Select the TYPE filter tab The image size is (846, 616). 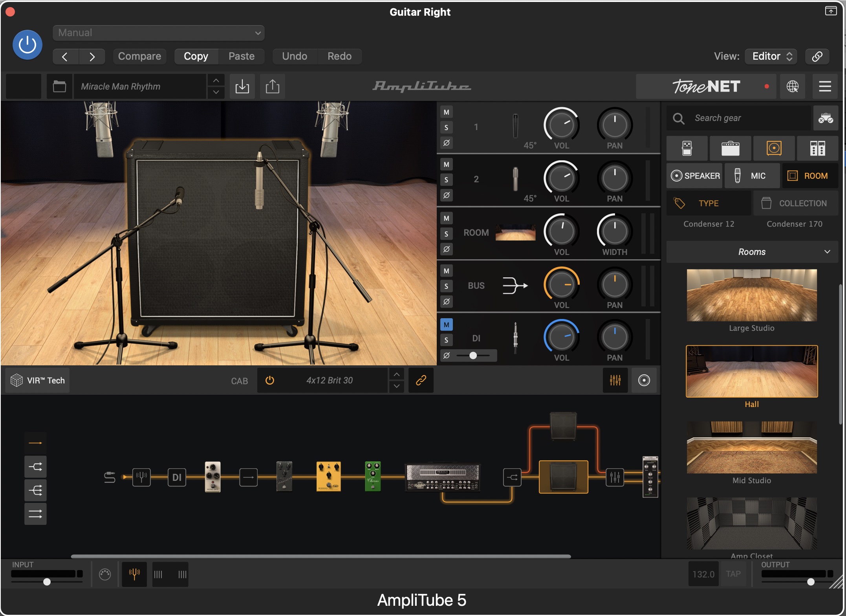pos(709,203)
